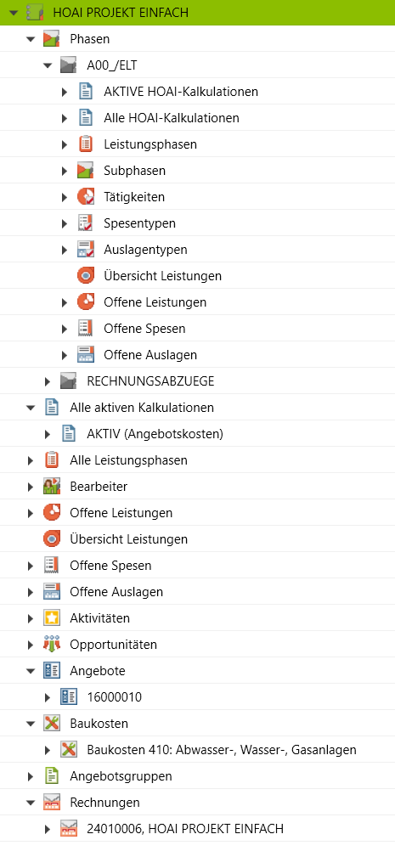The width and height of the screenshot is (395, 868).
Task: Click the Phasen flag icon
Action: [x=51, y=39]
